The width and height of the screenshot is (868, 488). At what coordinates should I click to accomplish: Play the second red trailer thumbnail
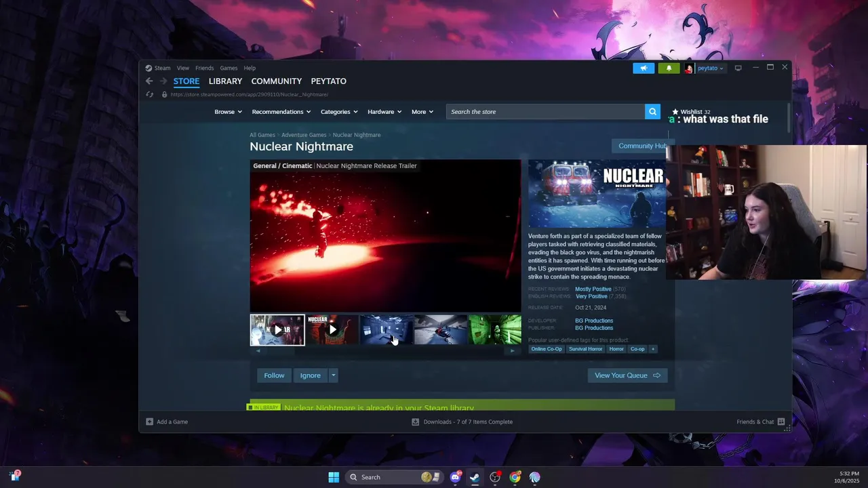pos(332,330)
